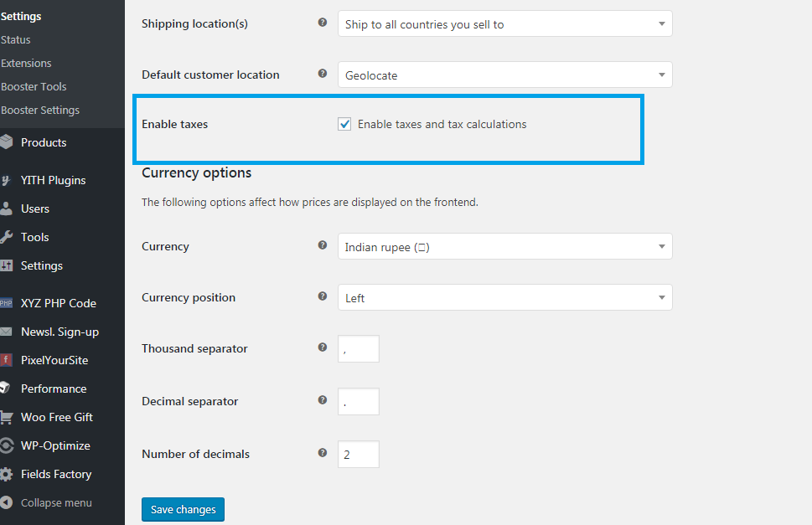This screenshot has height=525, width=812.
Task: Open the Tools menu
Action: click(34, 238)
